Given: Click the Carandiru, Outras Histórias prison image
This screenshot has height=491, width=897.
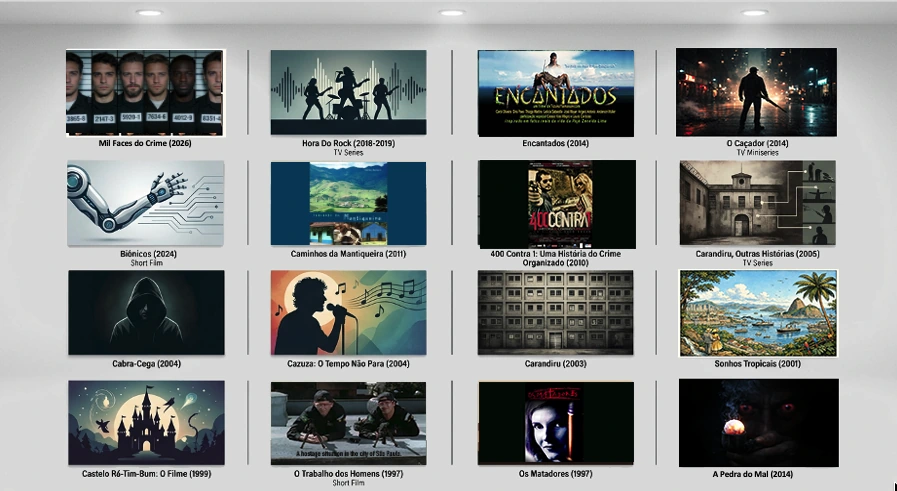Looking at the screenshot, I should pyautogui.click(x=757, y=203).
